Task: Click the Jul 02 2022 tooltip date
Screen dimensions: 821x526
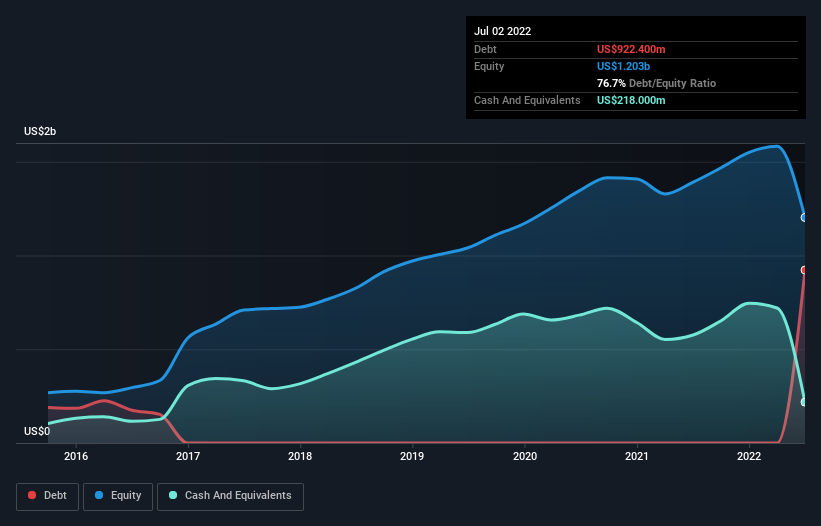Action: [503, 31]
